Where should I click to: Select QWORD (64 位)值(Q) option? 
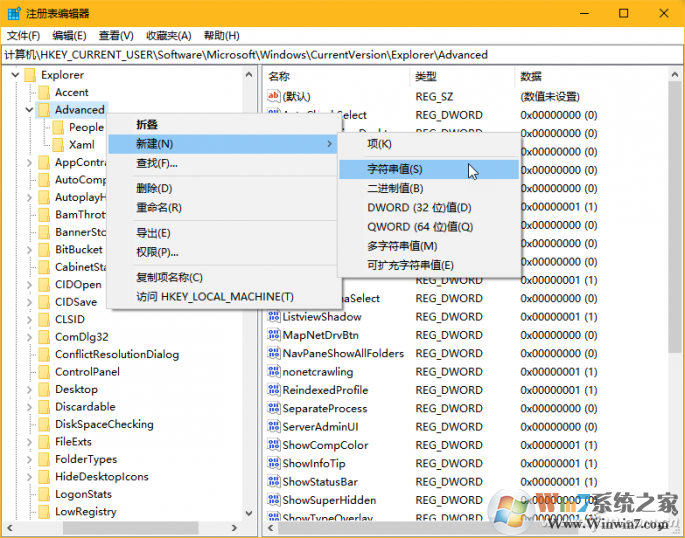pos(429,227)
